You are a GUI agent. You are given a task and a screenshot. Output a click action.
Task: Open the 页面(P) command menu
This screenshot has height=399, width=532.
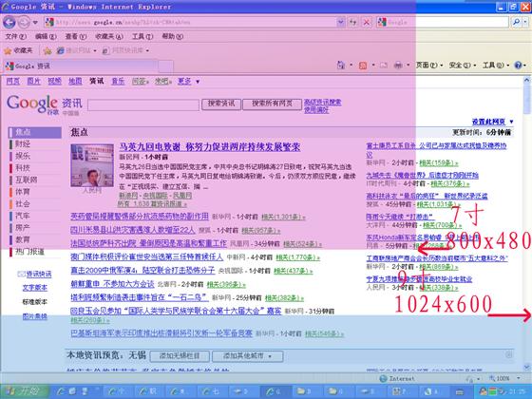pos(429,65)
